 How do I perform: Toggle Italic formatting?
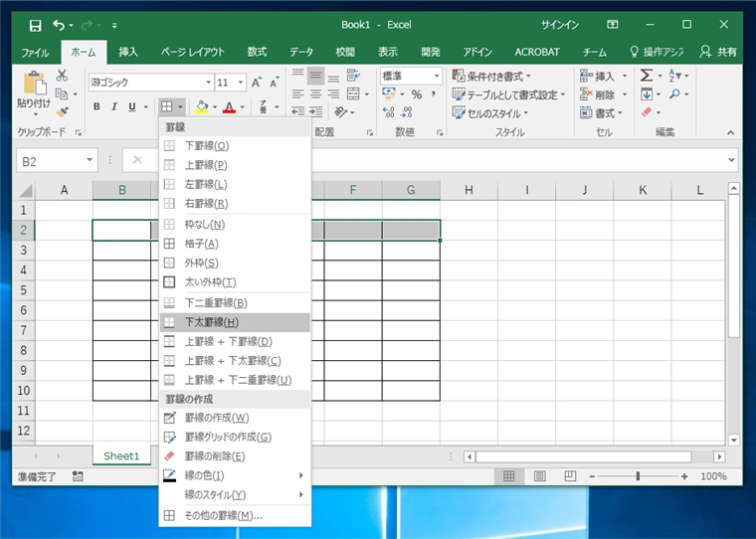[x=114, y=107]
